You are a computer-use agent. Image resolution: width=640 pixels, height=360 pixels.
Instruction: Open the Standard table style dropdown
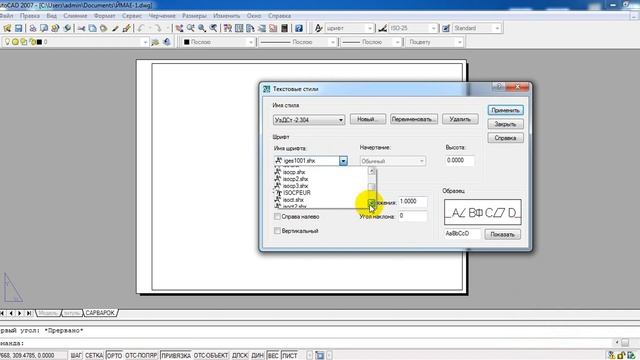497,28
